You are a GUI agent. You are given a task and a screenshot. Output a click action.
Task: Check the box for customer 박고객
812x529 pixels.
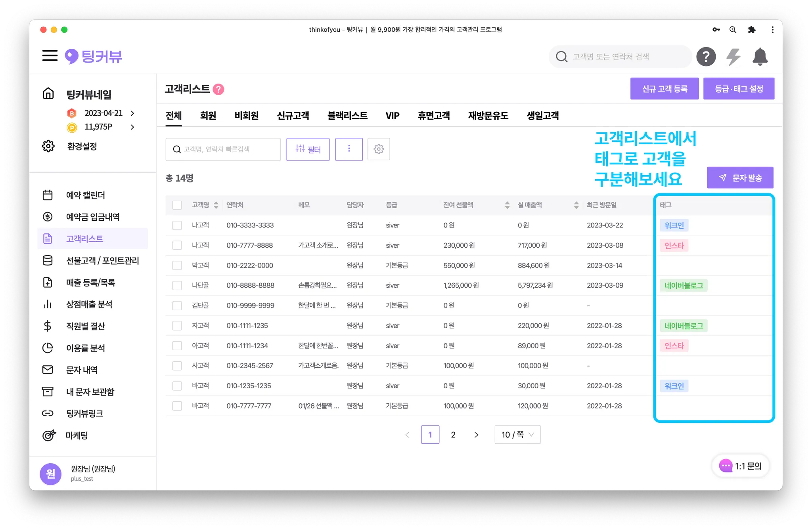coord(177,265)
